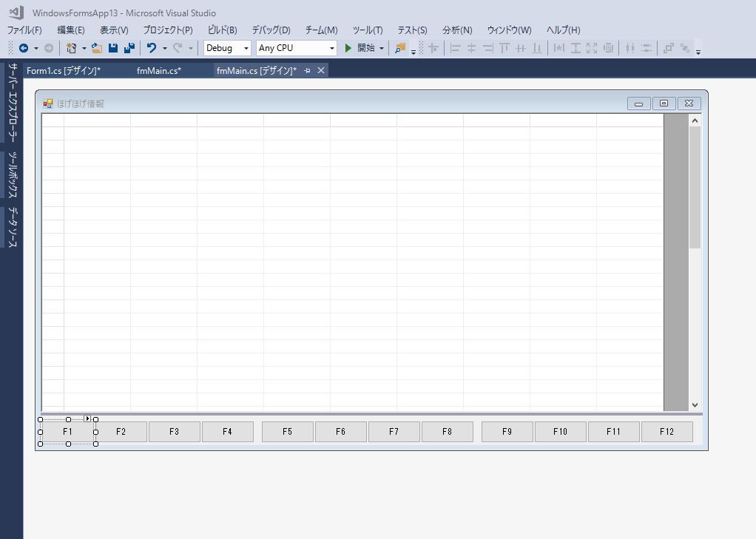Open the サーバー エクスプローラー side panel

(x=13, y=103)
